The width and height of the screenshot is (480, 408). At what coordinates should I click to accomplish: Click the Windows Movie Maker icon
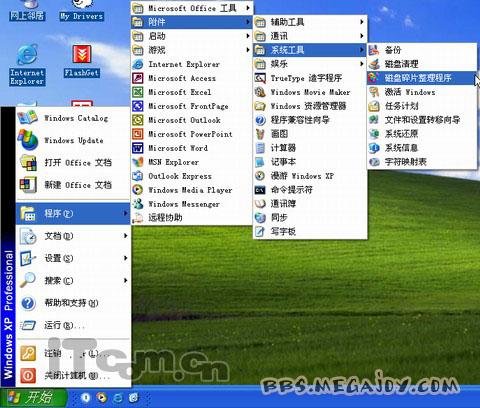[x=260, y=92]
